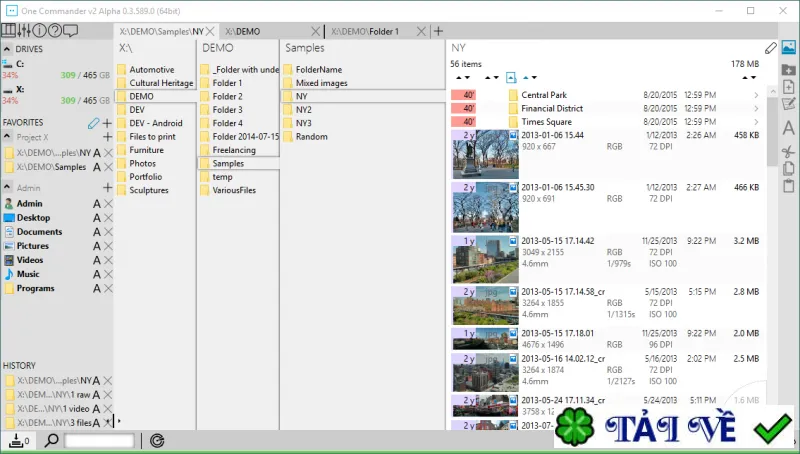
Task: Add a favorite to Admin group
Action: click(107, 188)
